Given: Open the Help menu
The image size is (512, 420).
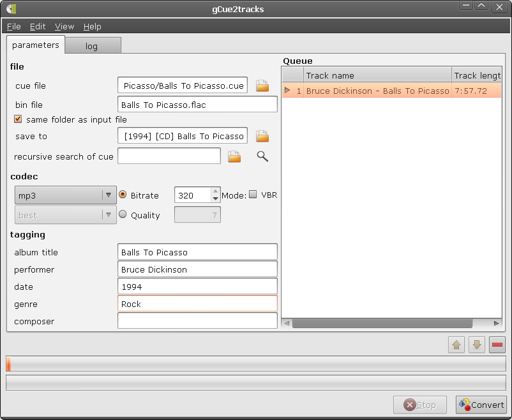Looking at the screenshot, I should pyautogui.click(x=93, y=26).
